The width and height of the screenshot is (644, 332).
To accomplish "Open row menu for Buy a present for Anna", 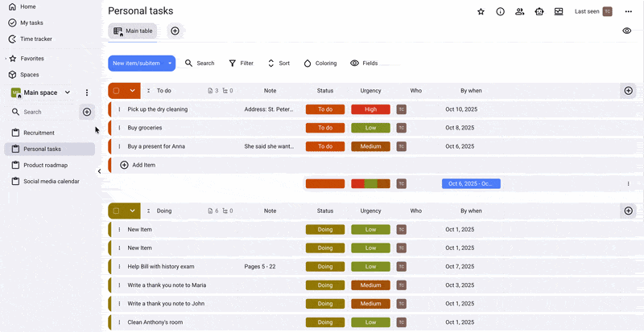I will click(x=119, y=146).
